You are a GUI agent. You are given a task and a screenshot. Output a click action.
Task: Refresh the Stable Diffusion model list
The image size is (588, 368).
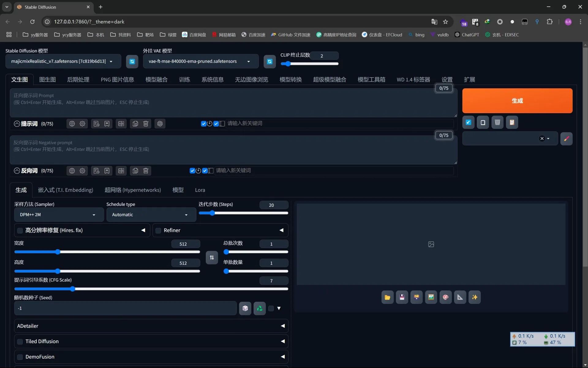coord(132,61)
